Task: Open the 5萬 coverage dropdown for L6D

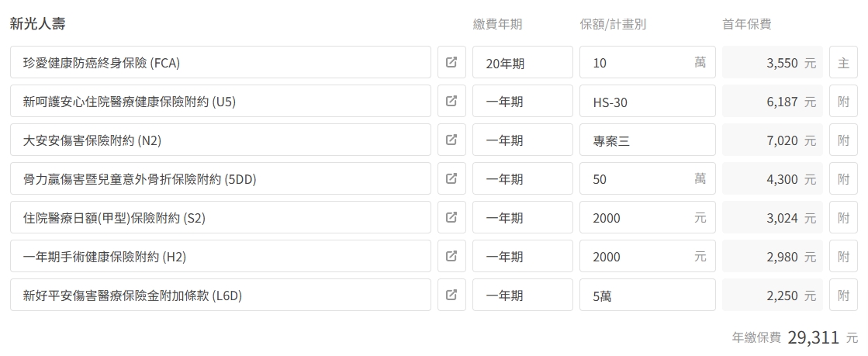Action: pyautogui.click(x=648, y=295)
